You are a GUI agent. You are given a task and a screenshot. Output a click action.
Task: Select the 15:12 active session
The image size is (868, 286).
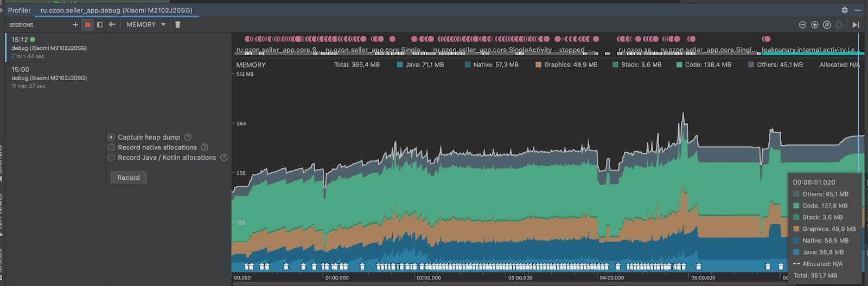click(55, 48)
